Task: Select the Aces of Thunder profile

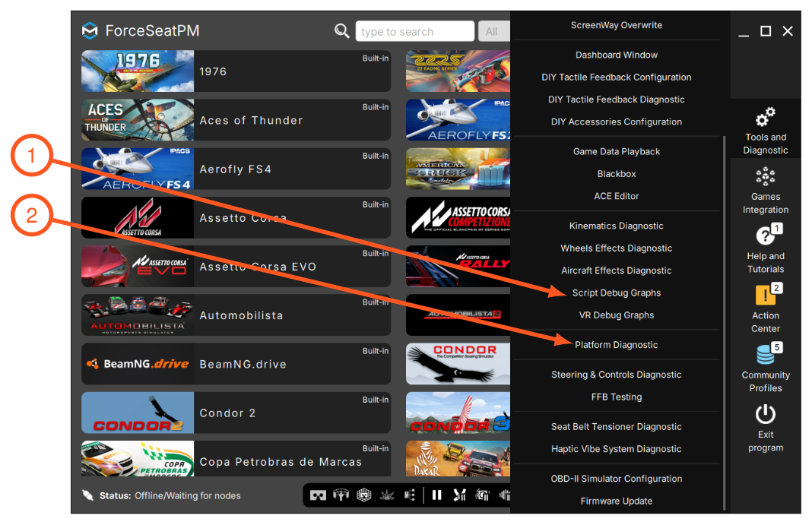Action: coord(236,119)
